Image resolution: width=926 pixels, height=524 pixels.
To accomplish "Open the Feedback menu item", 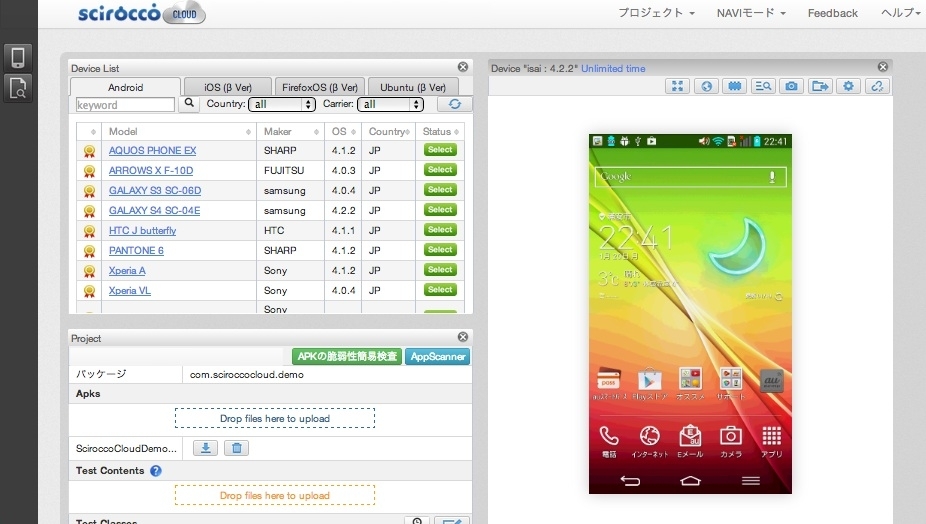I will pyautogui.click(x=833, y=13).
